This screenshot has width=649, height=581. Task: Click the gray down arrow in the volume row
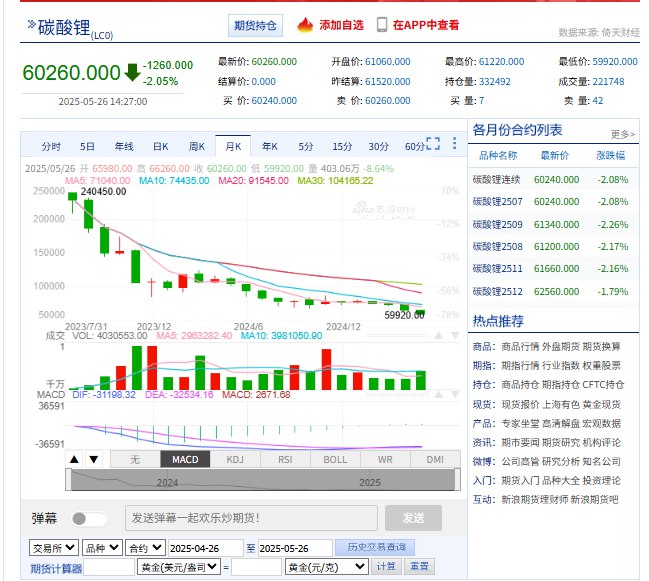(x=455, y=335)
